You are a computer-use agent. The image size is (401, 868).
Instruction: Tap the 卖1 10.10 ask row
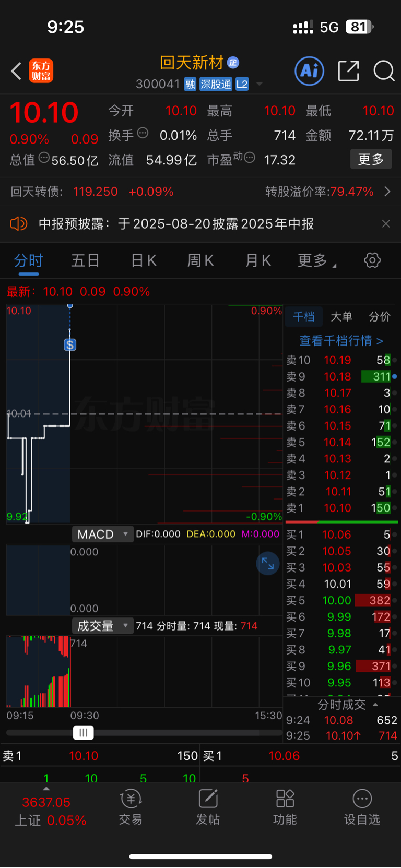(341, 508)
